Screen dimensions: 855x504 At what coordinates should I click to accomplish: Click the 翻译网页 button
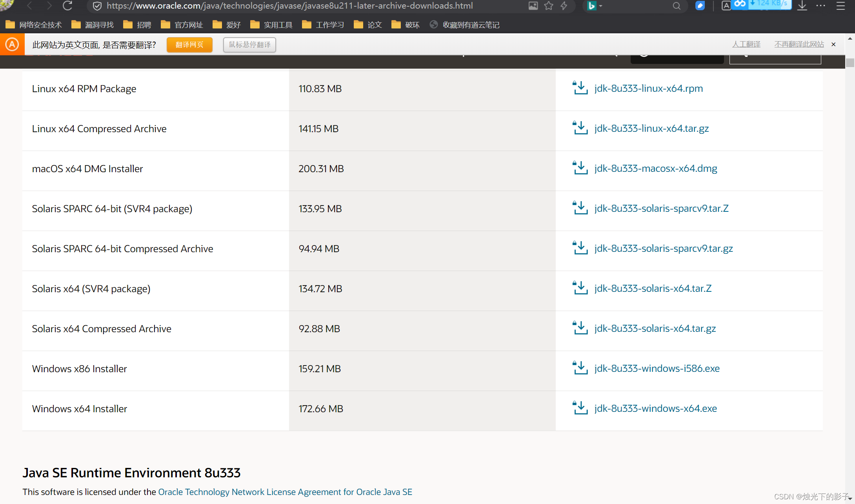coord(189,45)
